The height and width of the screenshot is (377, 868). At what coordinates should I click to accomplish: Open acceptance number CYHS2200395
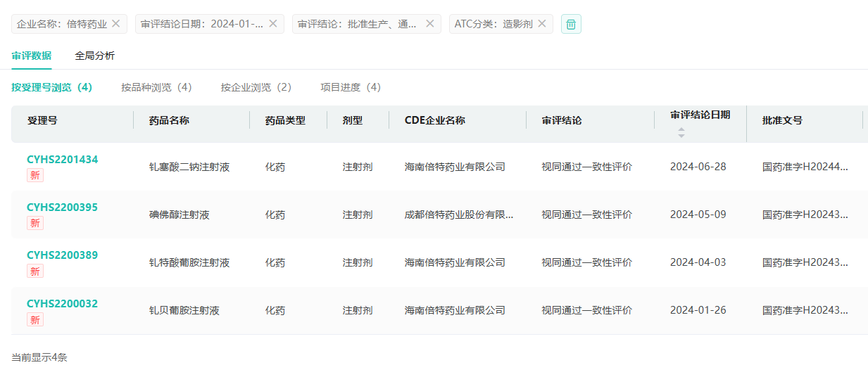62,207
